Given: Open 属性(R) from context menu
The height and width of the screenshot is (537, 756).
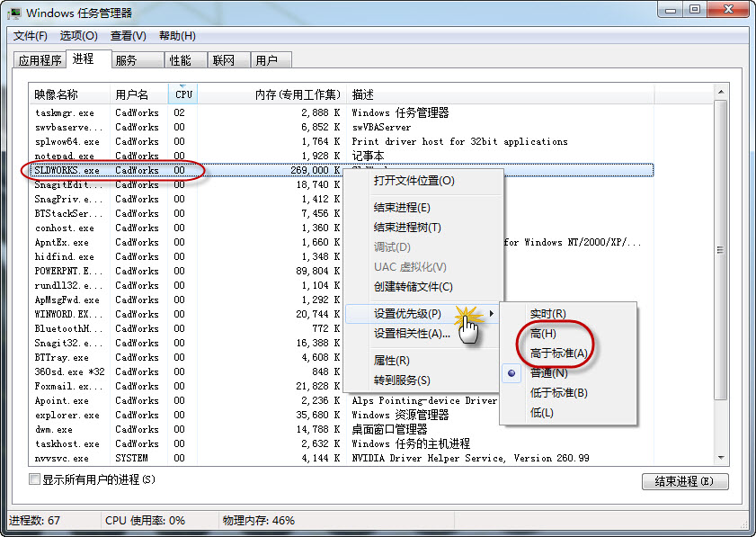Looking at the screenshot, I should click(x=423, y=361).
